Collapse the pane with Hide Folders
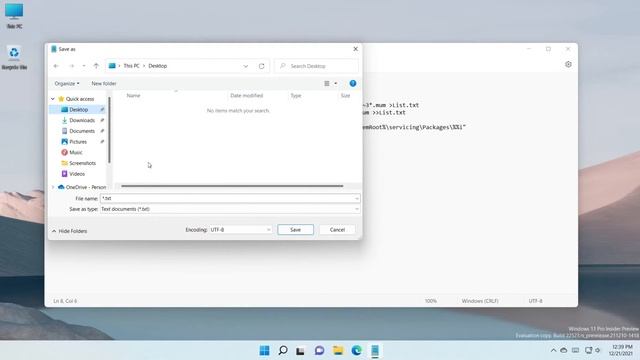Screen dimensions: 640x360 click(x=69, y=231)
